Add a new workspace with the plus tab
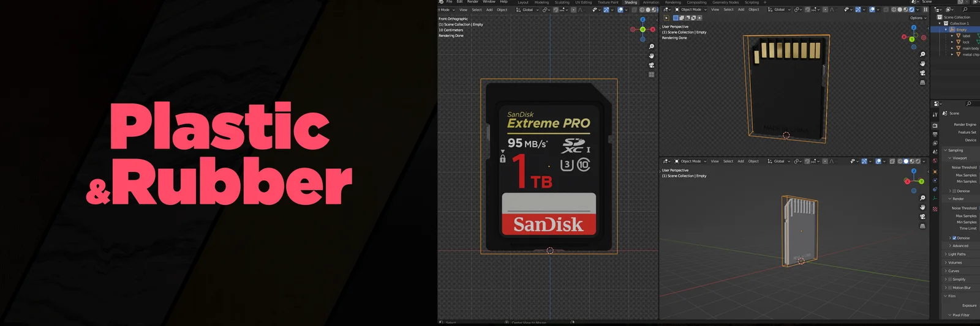The image size is (980, 326). click(764, 2)
